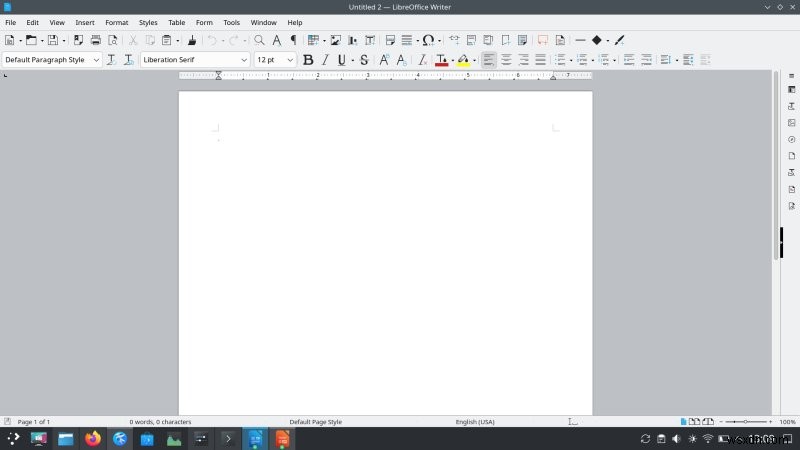The height and width of the screenshot is (450, 800).
Task: Open Find and Replace magnifier
Action: tap(259, 40)
